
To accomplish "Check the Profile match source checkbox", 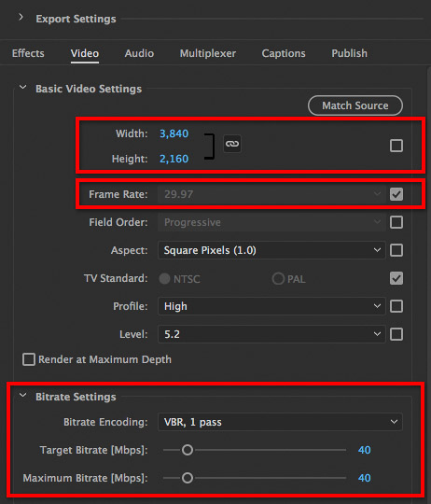I will coord(396,306).
